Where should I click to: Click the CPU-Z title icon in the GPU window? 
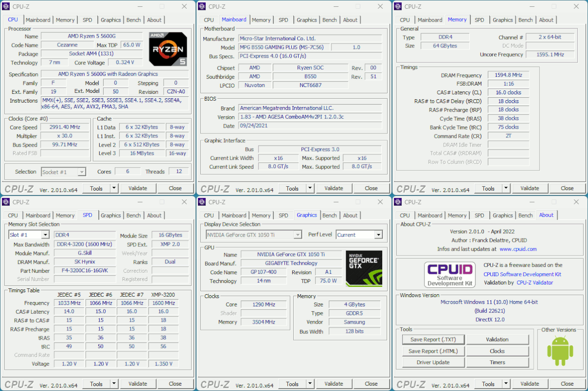(x=202, y=202)
